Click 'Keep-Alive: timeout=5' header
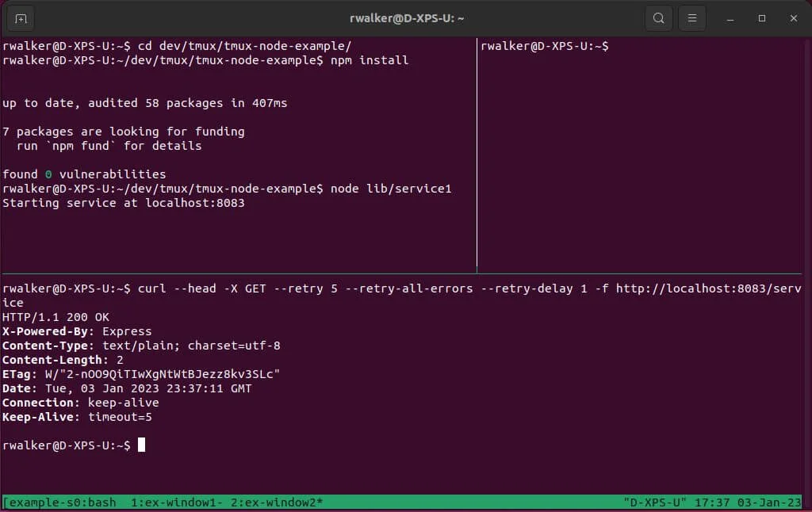Image resolution: width=812 pixels, height=512 pixels. [x=77, y=417]
